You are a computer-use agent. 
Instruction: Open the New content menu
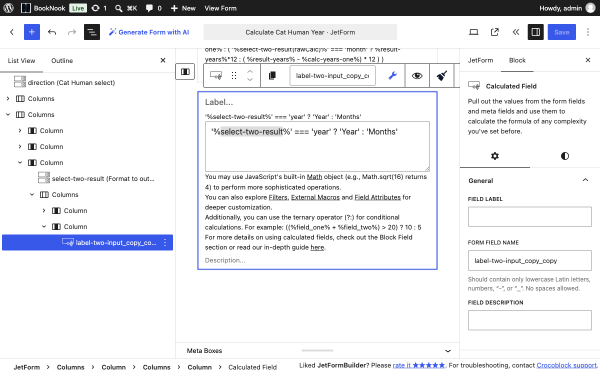pos(183,8)
